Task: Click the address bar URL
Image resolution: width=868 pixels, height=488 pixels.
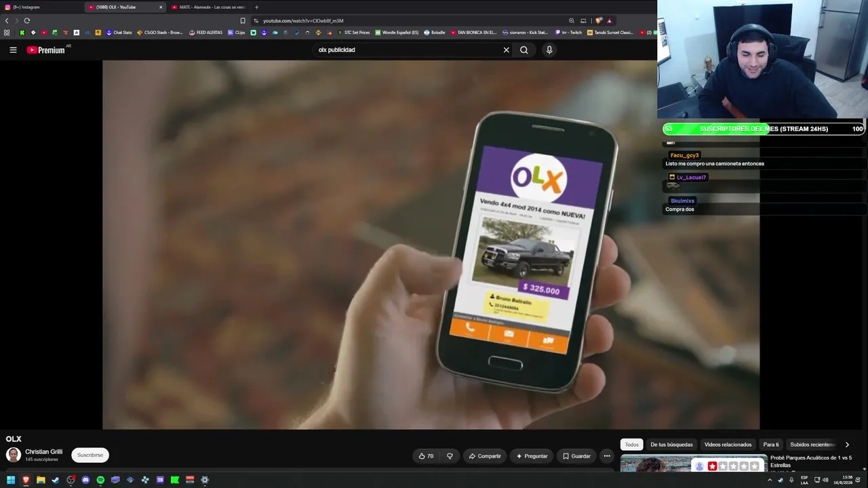Action: 303,21
